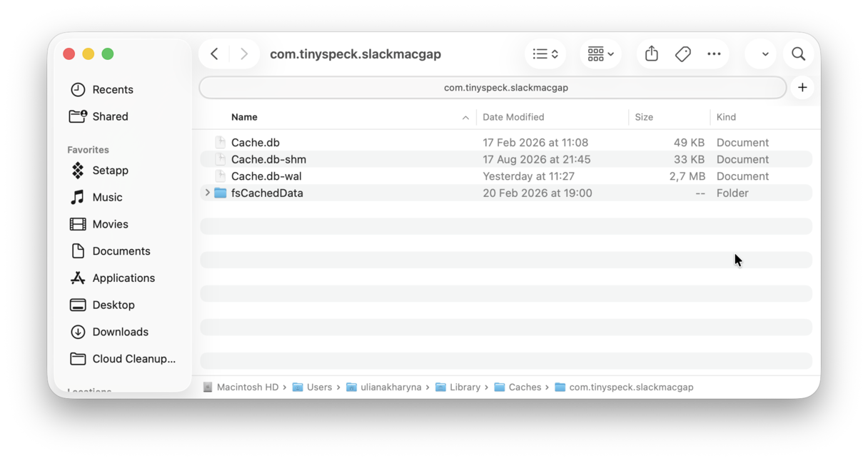Click the Movies film icon
Image resolution: width=868 pixels, height=461 pixels.
[x=78, y=224]
